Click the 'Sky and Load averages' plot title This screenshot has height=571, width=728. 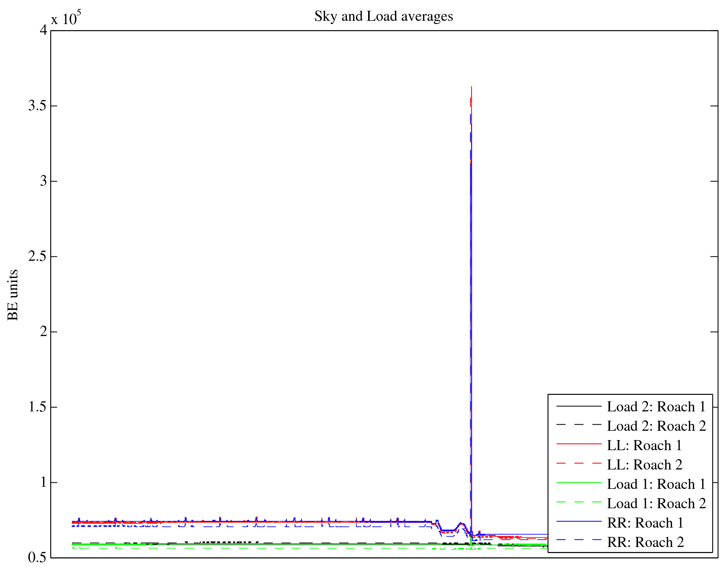(x=384, y=16)
